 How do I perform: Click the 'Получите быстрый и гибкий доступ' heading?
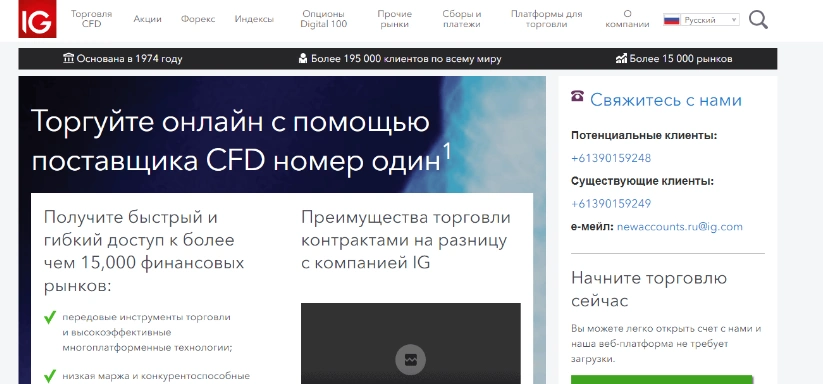(x=143, y=251)
